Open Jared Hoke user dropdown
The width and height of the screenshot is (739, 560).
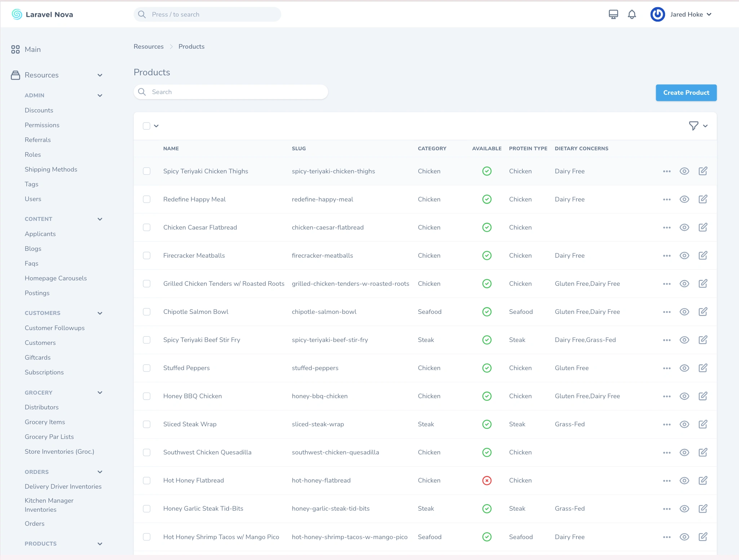(x=681, y=14)
